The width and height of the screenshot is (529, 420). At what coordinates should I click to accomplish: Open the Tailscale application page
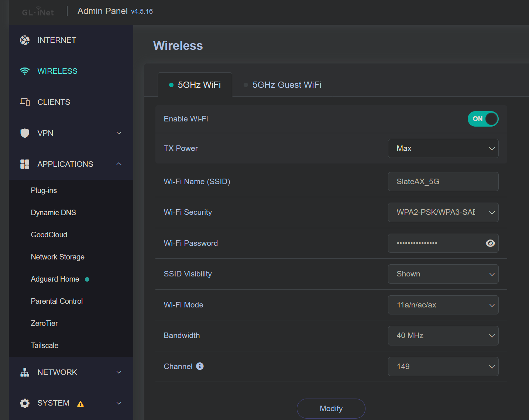[x=44, y=345]
